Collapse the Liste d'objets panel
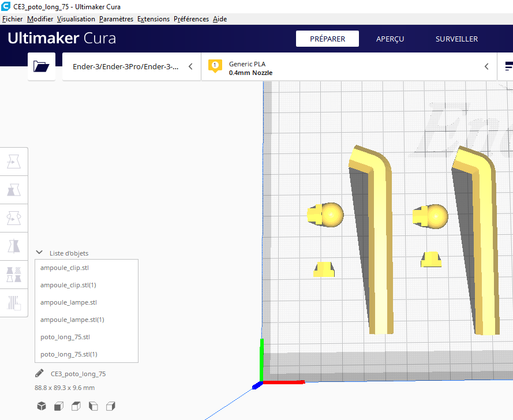513x420 pixels. coord(39,253)
